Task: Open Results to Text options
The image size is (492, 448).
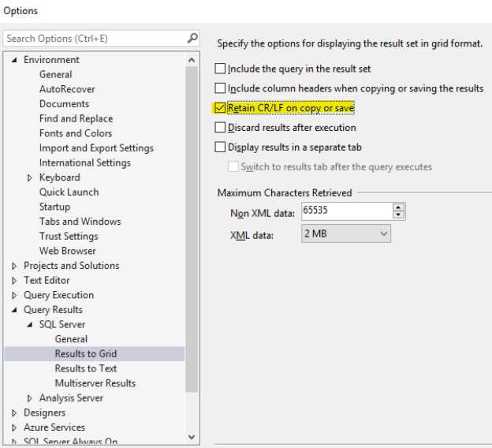Action: click(86, 368)
